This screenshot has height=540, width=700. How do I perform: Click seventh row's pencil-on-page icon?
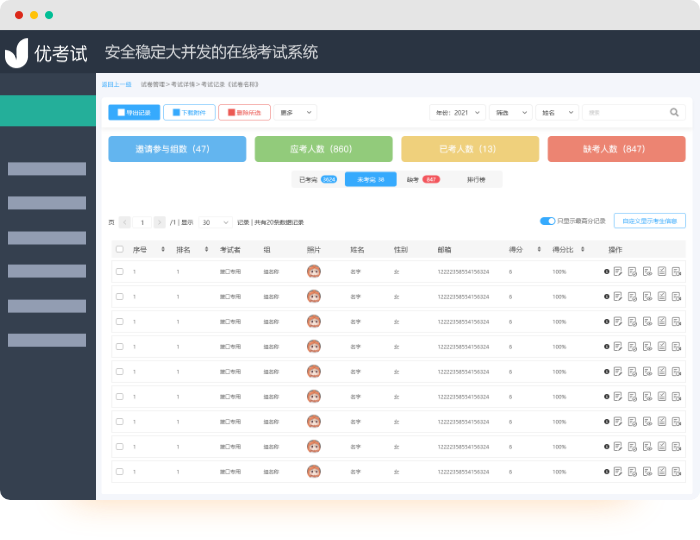(662, 421)
